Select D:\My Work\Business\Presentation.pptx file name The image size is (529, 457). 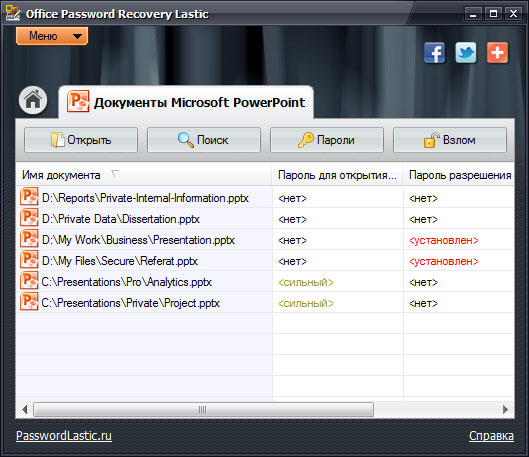(x=138, y=240)
